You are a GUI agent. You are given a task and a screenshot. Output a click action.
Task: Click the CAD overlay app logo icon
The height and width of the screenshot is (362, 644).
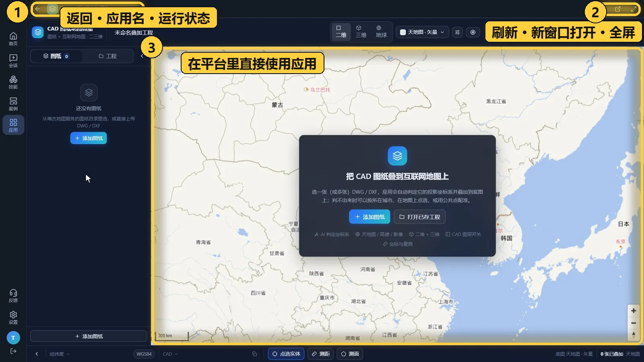pyautogui.click(x=38, y=32)
